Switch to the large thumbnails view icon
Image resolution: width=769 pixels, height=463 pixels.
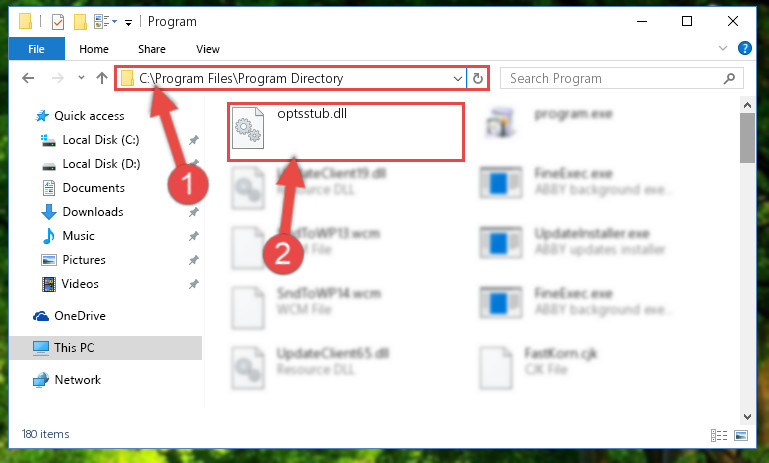click(x=741, y=435)
